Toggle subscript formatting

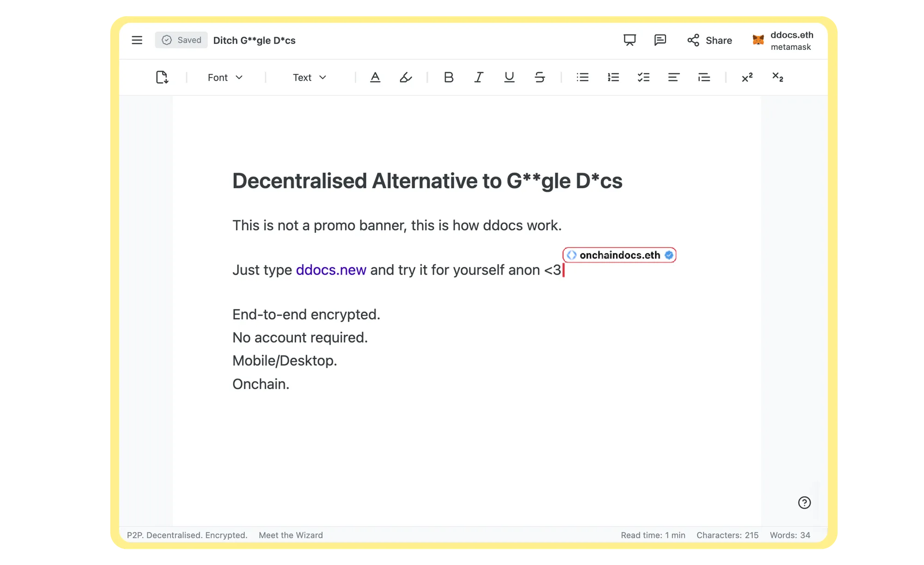click(778, 77)
